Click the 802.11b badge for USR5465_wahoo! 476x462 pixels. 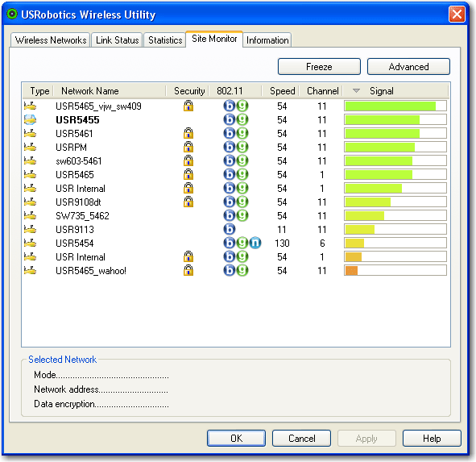[230, 270]
